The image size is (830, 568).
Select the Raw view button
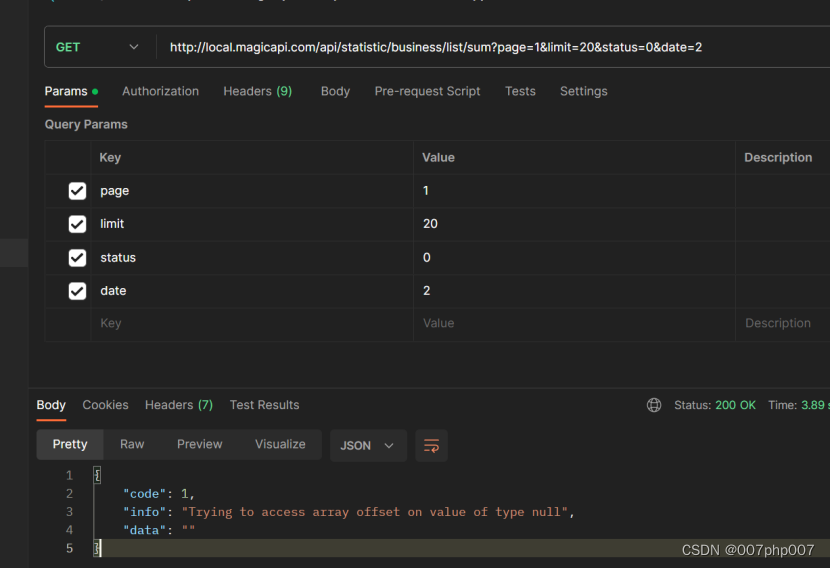tap(132, 445)
